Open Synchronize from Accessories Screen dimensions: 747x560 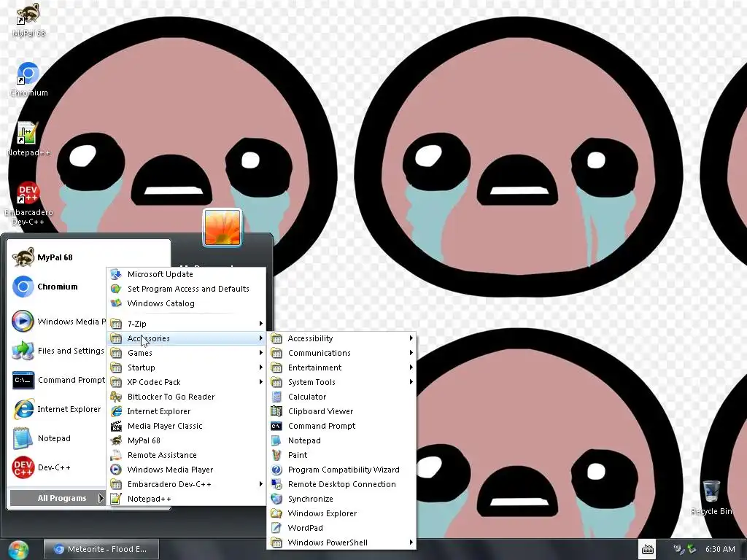(x=341, y=499)
